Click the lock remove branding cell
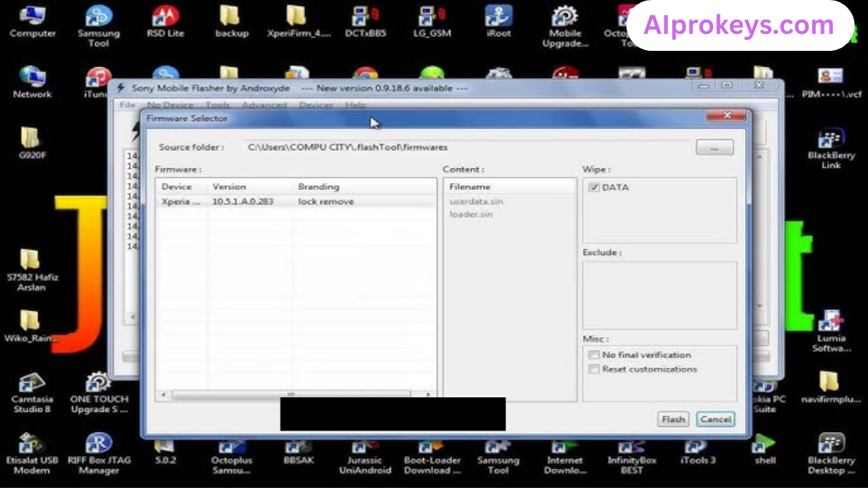The image size is (868, 488). [325, 202]
